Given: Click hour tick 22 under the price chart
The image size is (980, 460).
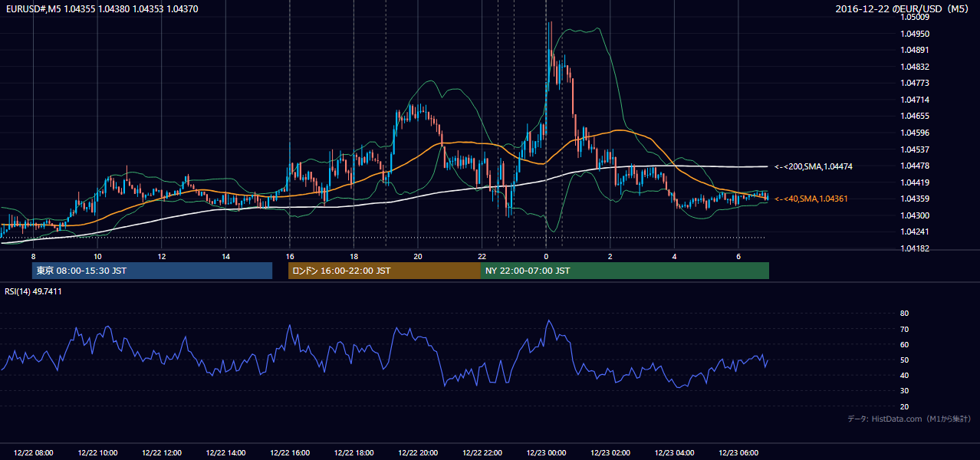Looking at the screenshot, I should point(482,255).
